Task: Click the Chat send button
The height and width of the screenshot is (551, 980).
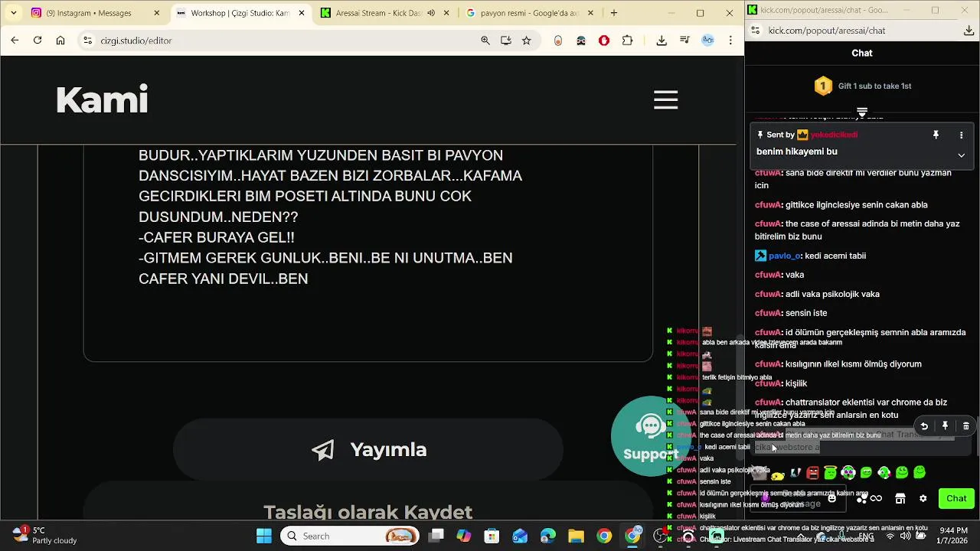Action: pyautogui.click(x=956, y=498)
